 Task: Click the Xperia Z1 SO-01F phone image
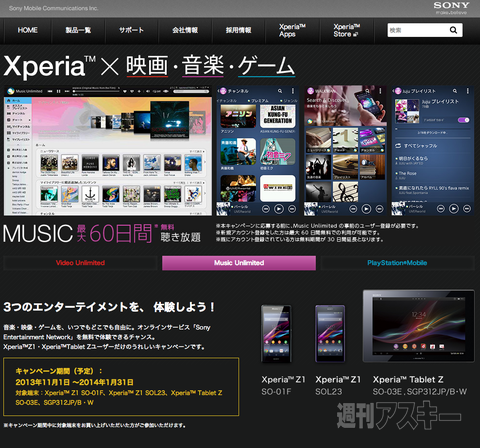tap(276, 334)
